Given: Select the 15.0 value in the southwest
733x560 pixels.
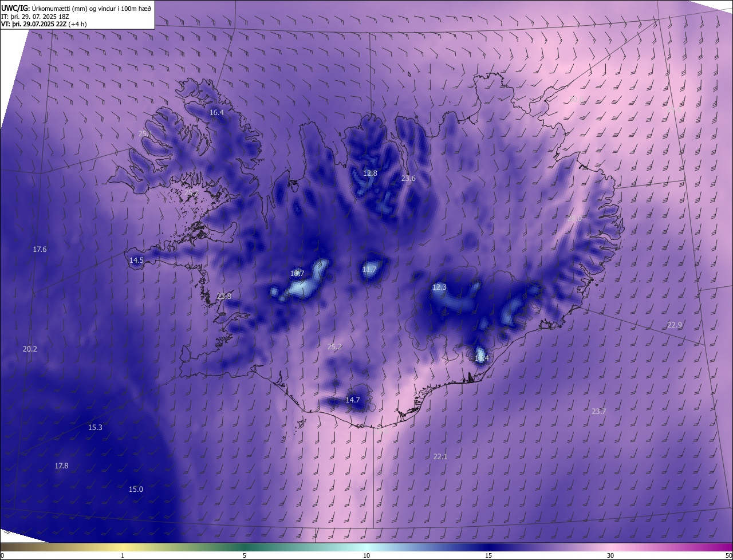Looking at the screenshot, I should (x=136, y=490).
